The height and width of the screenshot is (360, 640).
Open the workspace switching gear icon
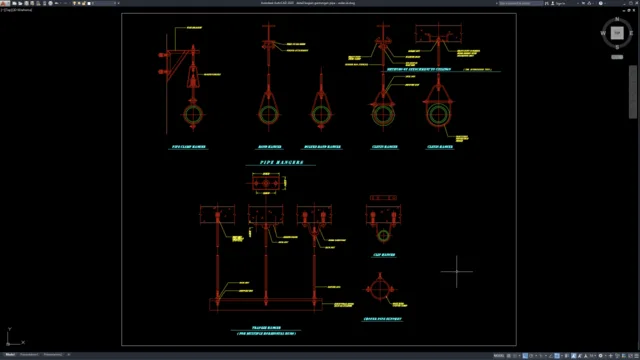pyautogui.click(x=600, y=356)
